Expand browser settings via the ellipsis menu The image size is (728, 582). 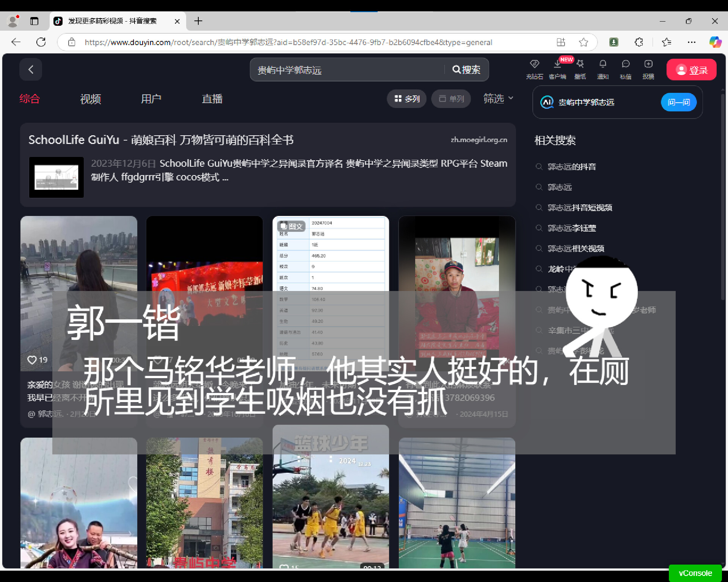[x=692, y=42]
